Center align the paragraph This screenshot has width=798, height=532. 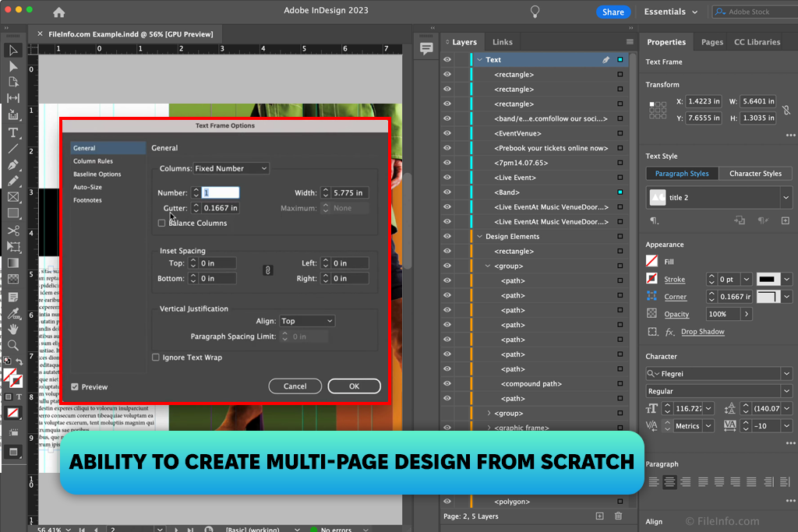click(x=669, y=481)
